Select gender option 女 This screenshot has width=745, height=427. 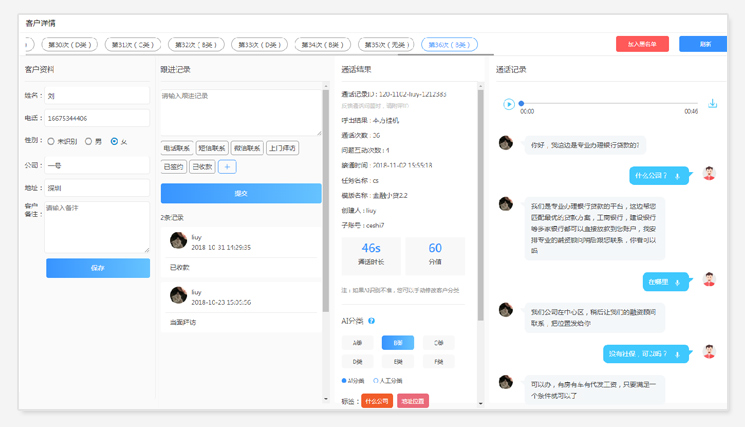click(114, 142)
